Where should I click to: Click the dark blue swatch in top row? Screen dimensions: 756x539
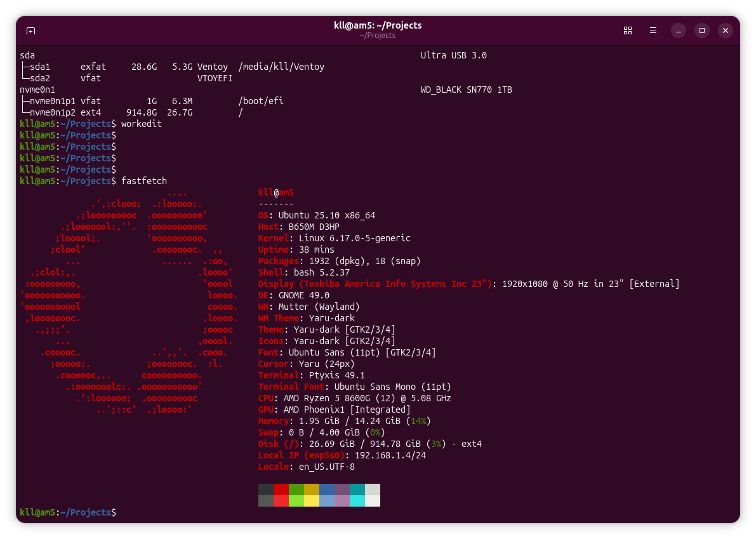(x=327, y=489)
